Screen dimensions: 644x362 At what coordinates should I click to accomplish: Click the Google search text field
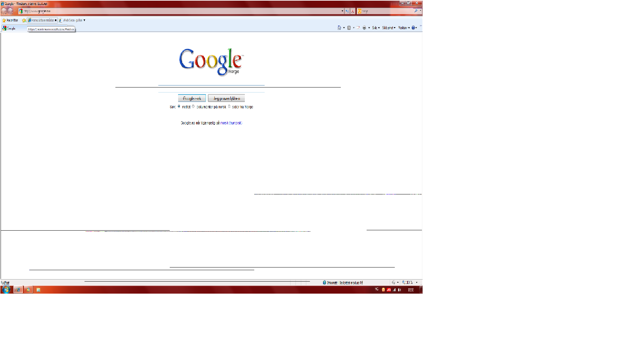[211, 89]
